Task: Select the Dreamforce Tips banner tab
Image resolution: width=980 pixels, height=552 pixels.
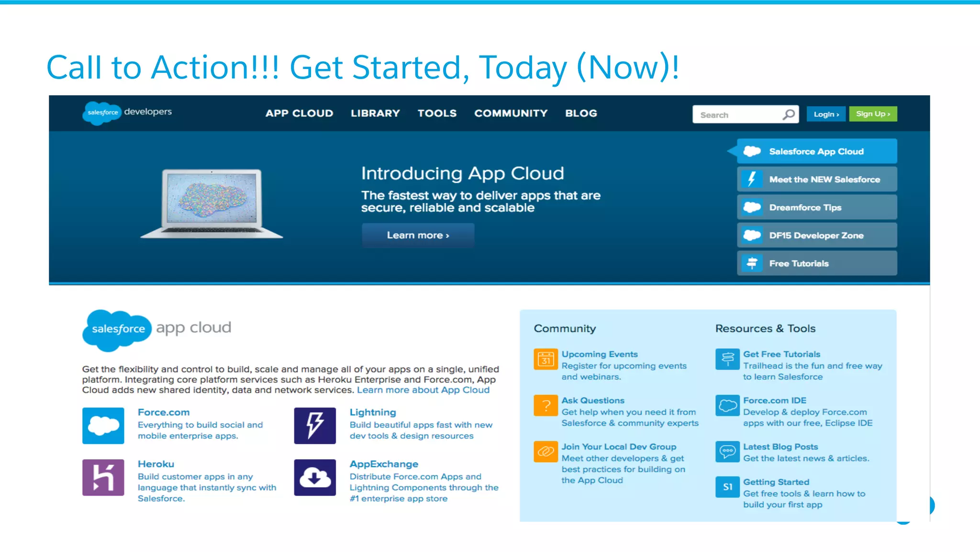Action: click(x=817, y=207)
